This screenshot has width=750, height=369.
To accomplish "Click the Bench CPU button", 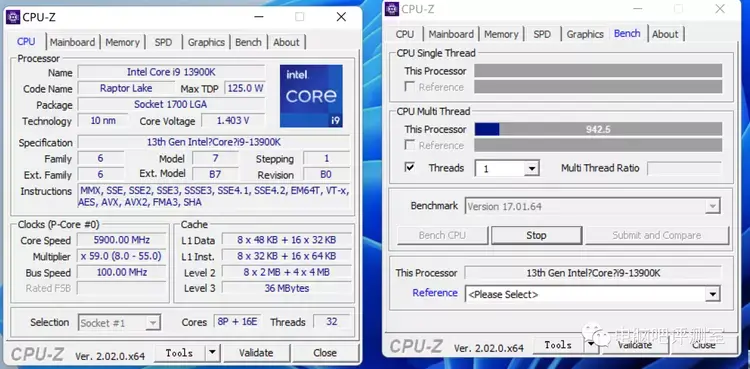I will click(x=442, y=235).
